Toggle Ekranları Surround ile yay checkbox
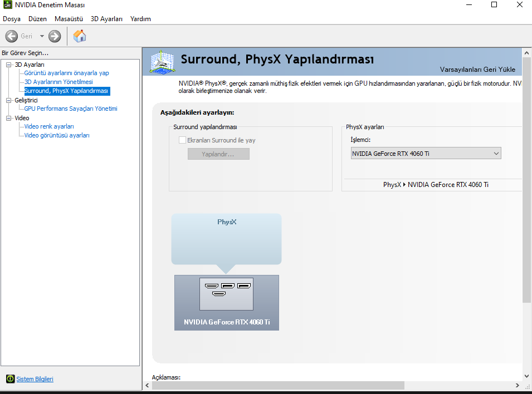Viewport: 532px width, 394px height. coord(183,140)
